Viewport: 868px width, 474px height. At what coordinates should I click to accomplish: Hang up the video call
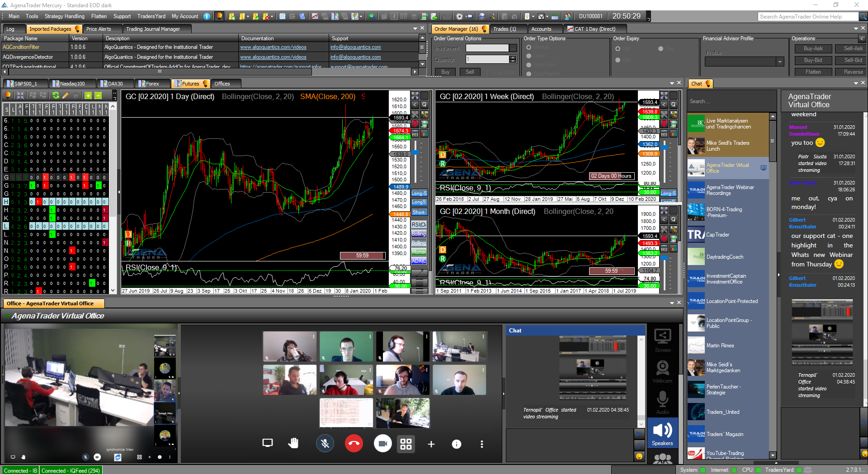click(354, 444)
